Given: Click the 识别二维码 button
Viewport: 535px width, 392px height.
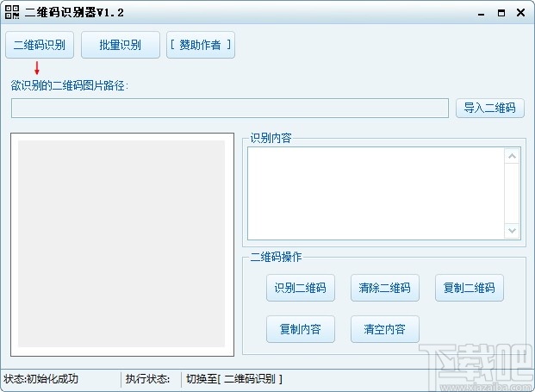Looking at the screenshot, I should point(301,288).
